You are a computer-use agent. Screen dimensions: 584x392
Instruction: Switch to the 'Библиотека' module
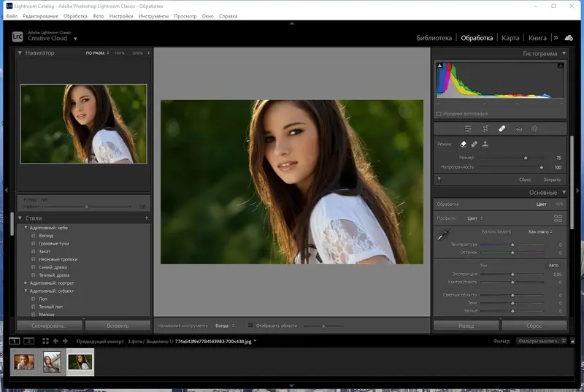(434, 38)
